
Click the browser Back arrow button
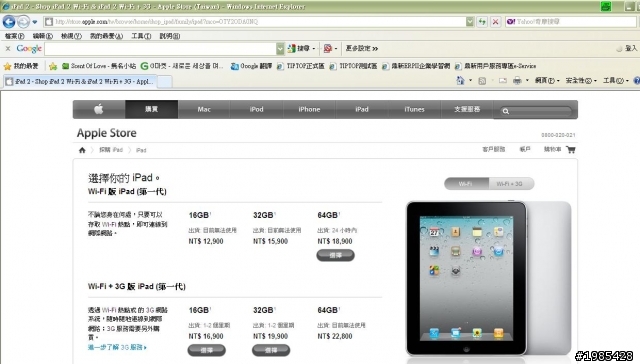click(x=9, y=22)
